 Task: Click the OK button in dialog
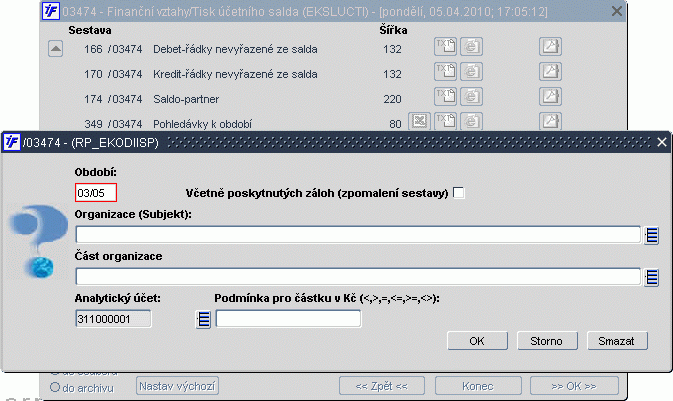click(477, 341)
